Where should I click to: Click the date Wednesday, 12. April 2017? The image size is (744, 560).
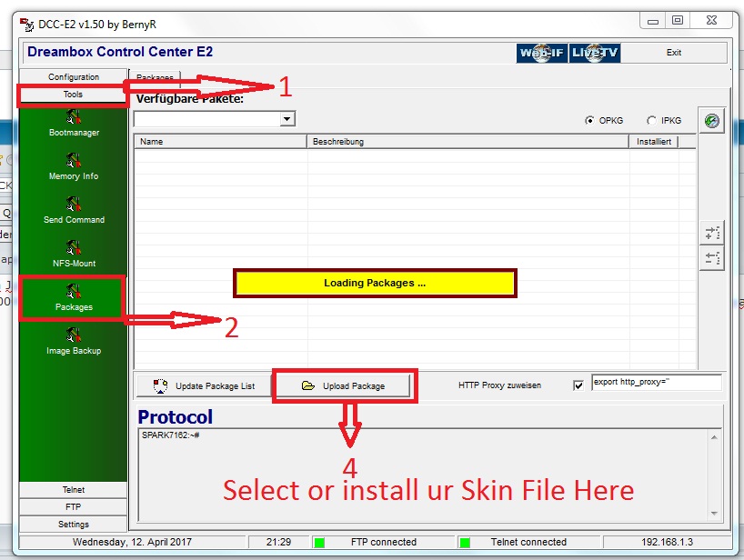pos(132,542)
